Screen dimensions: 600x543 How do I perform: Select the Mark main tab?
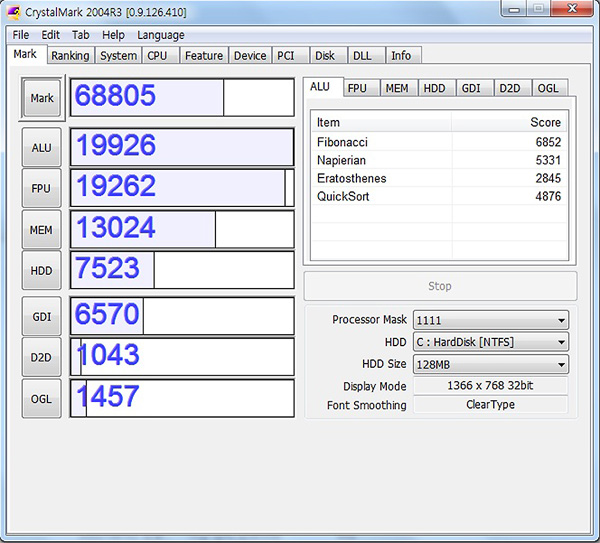25,54
